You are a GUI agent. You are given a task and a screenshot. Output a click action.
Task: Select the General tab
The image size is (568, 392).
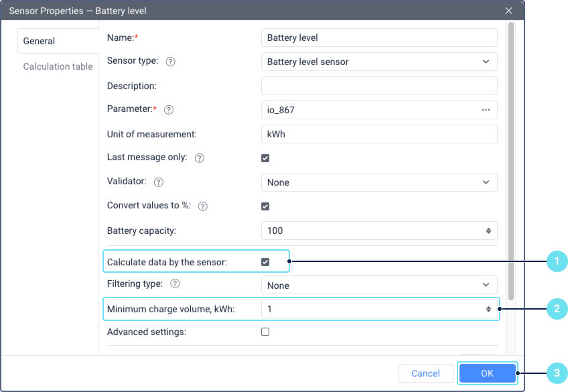[40, 41]
